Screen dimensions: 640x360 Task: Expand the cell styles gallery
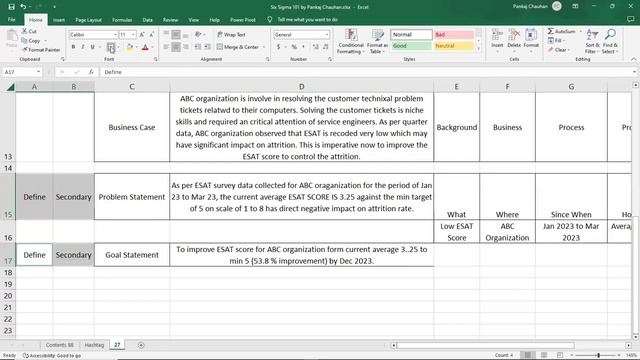click(x=478, y=49)
